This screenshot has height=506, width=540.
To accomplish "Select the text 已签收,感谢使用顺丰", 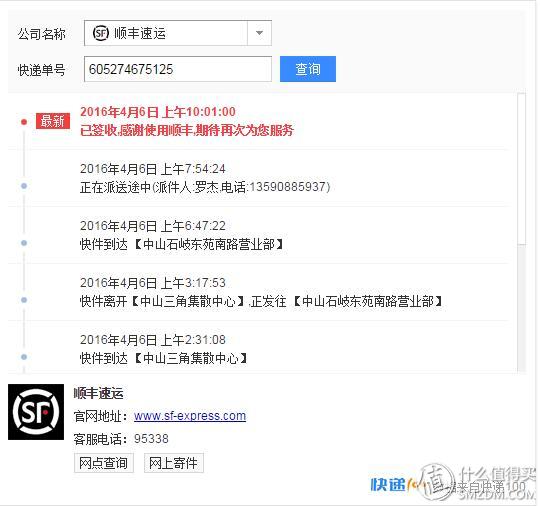I will [137, 131].
